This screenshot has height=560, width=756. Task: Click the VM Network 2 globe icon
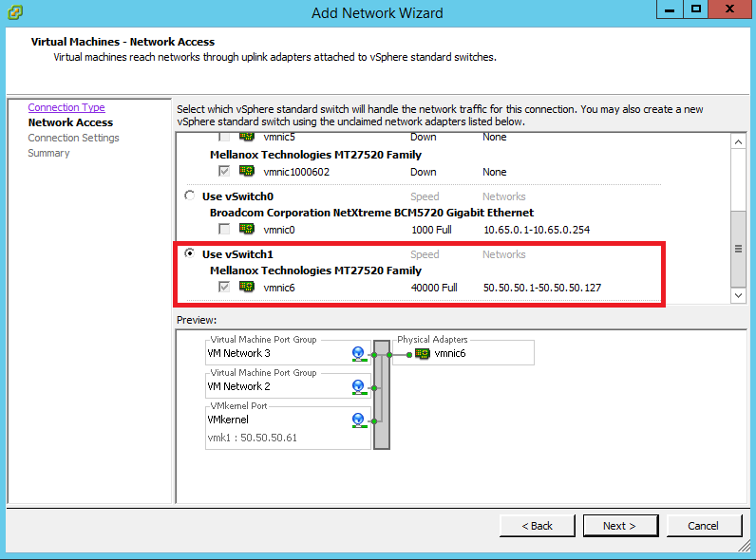[359, 387]
